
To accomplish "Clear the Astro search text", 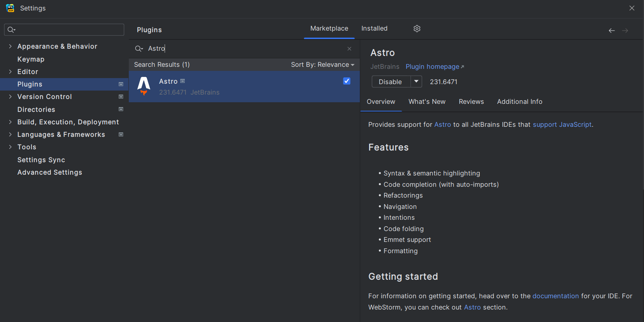I will point(349,49).
